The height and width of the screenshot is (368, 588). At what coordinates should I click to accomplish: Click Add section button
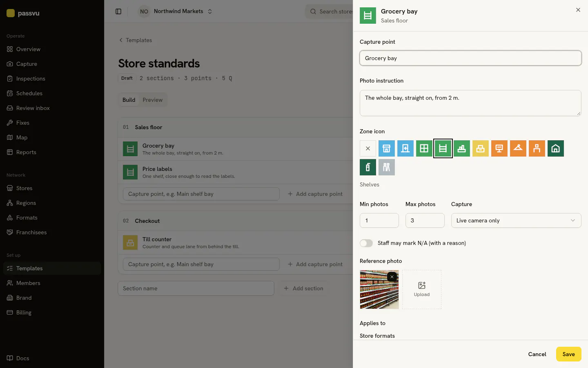tap(304, 288)
